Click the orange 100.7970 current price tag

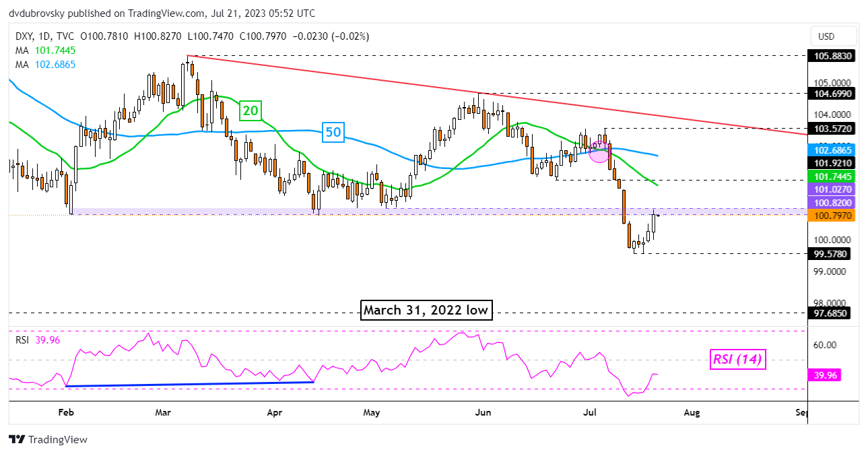[832, 216]
